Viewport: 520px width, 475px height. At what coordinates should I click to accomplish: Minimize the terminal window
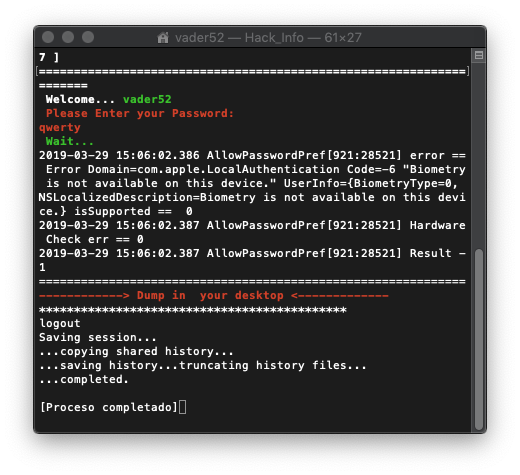click(68, 37)
